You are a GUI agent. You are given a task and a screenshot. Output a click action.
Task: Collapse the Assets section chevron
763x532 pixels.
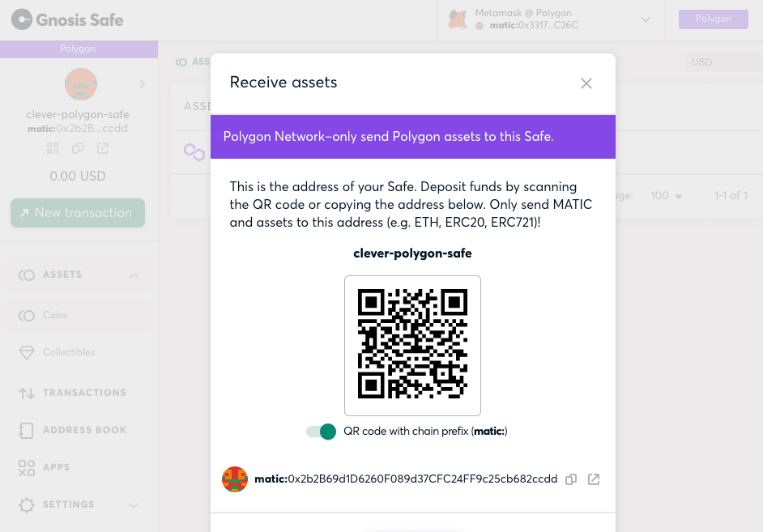(134, 276)
